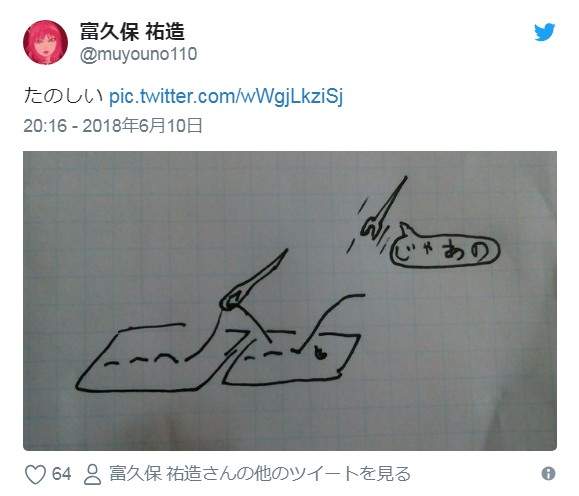
Task: Click the curved line rising above right sheet
Action: point(331,321)
